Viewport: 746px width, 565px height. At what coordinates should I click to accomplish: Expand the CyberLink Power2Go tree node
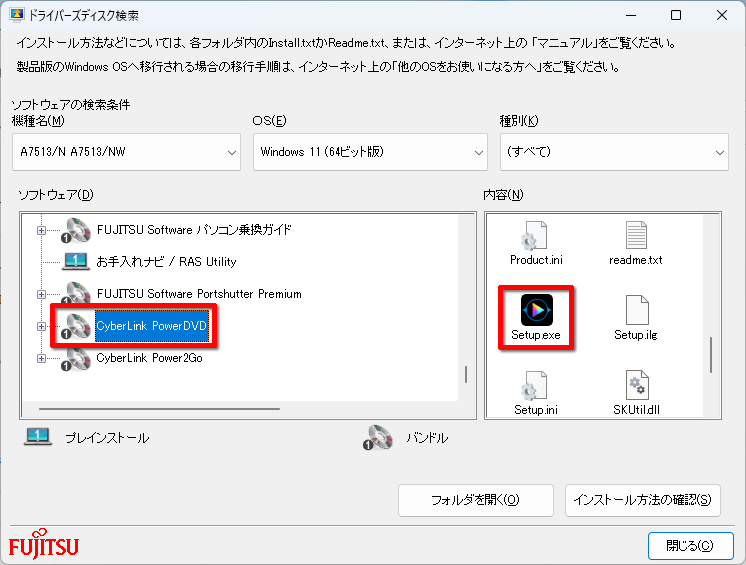click(x=42, y=358)
